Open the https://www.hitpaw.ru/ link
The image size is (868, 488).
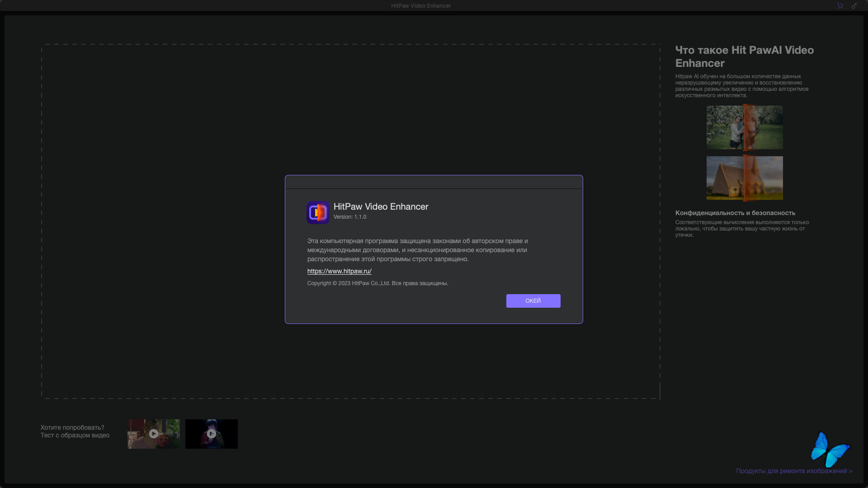[340, 271]
